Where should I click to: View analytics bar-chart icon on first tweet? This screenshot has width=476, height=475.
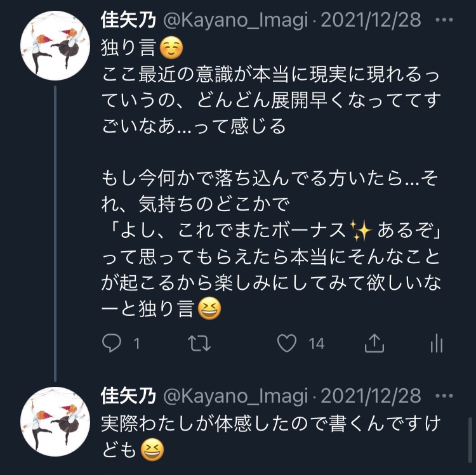click(x=436, y=343)
